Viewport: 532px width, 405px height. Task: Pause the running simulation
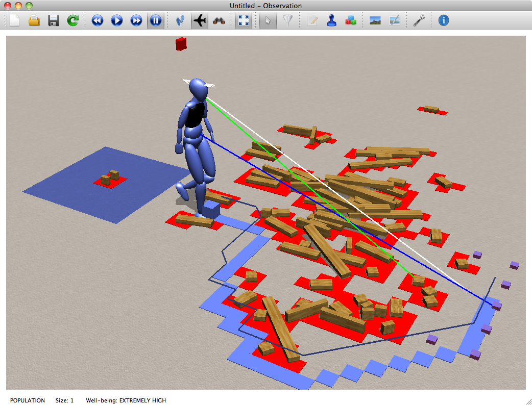pos(156,20)
